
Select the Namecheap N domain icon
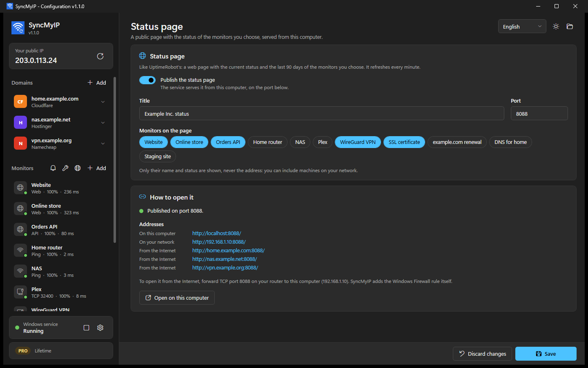[20, 144]
